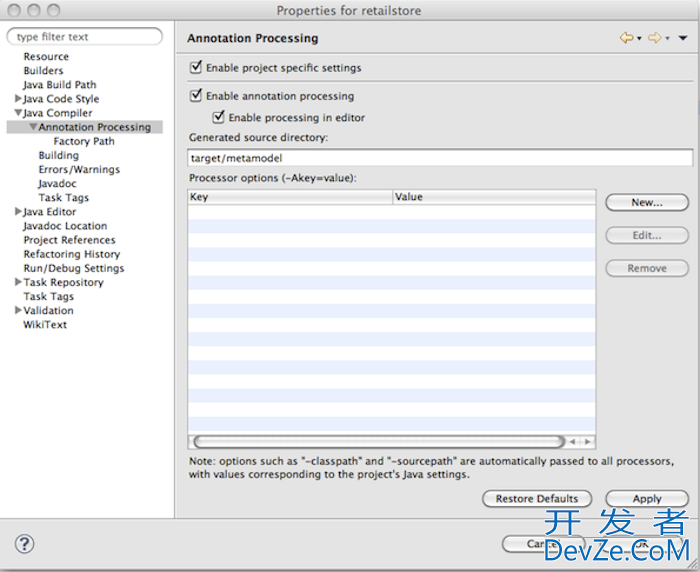Click the Key column header
The image size is (700, 572).
coord(290,197)
